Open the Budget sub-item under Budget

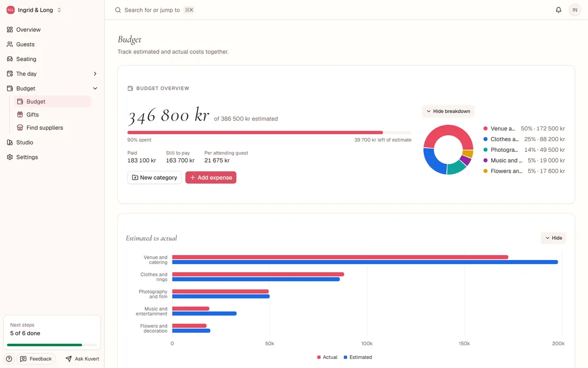point(52,102)
